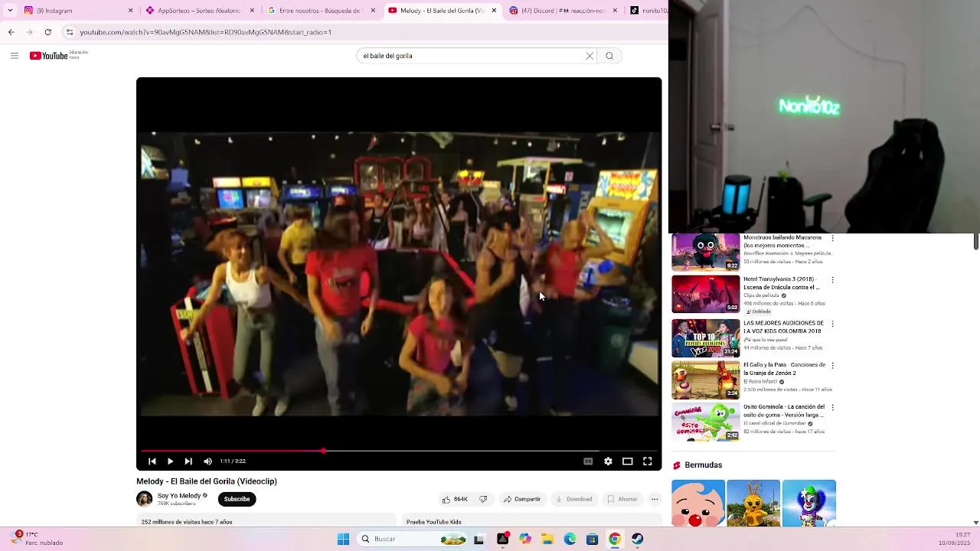Viewport: 980px width, 551px height.
Task: Close the Instagram tab
Action: 130,11
